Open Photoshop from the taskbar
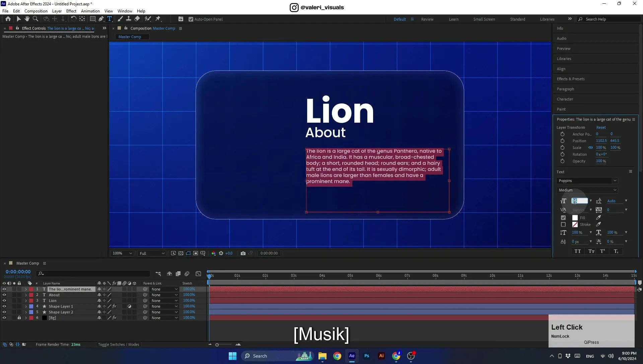This screenshot has height=364, width=643. point(367,356)
